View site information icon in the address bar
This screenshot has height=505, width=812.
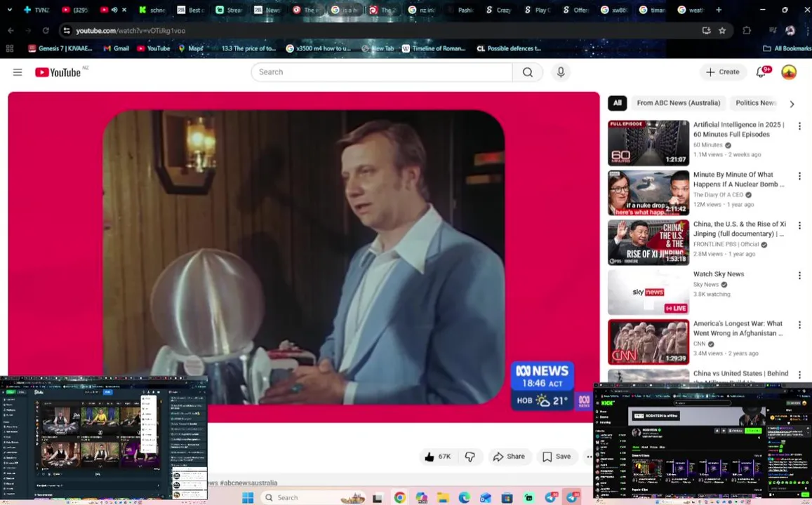(x=67, y=31)
